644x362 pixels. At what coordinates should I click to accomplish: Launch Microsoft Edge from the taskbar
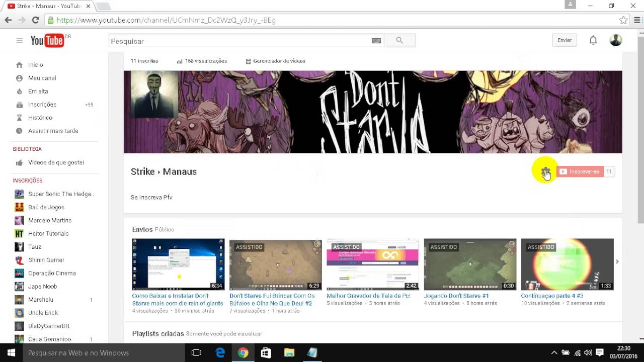220,353
